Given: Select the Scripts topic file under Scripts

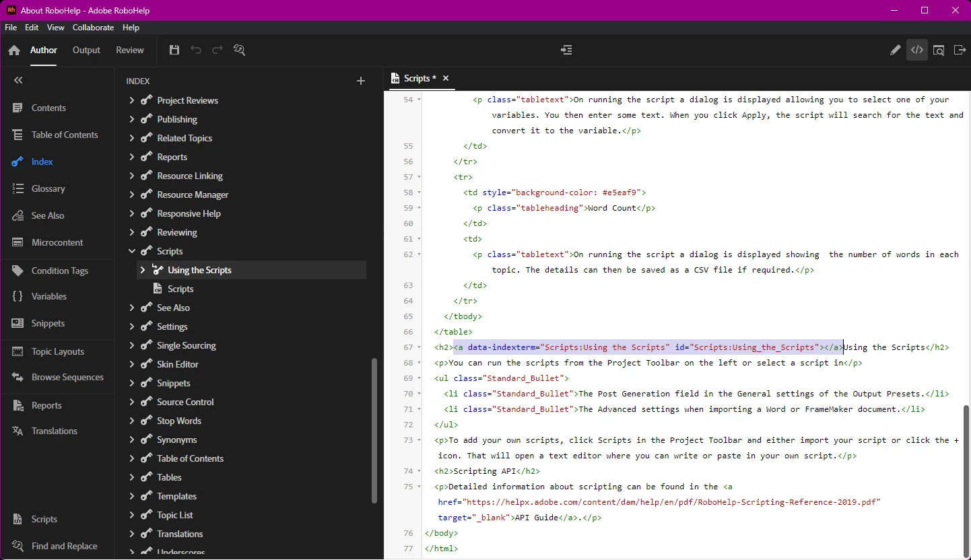Looking at the screenshot, I should click(180, 289).
